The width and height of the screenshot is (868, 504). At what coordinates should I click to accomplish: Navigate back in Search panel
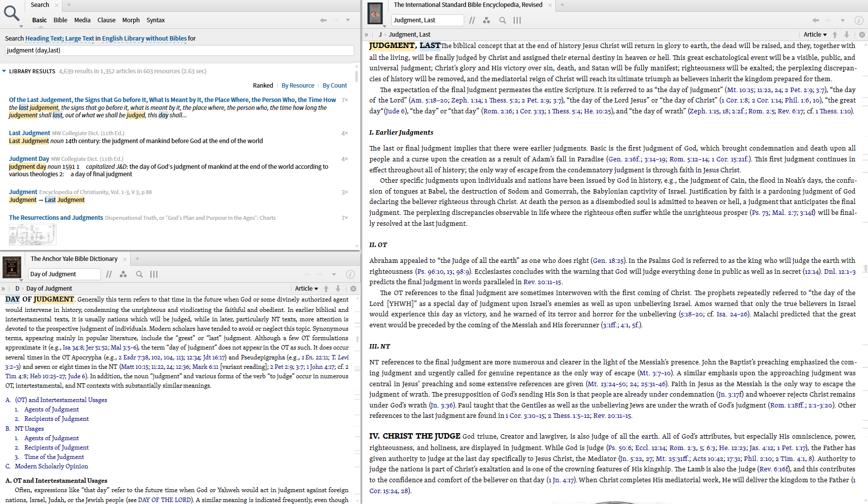point(323,20)
